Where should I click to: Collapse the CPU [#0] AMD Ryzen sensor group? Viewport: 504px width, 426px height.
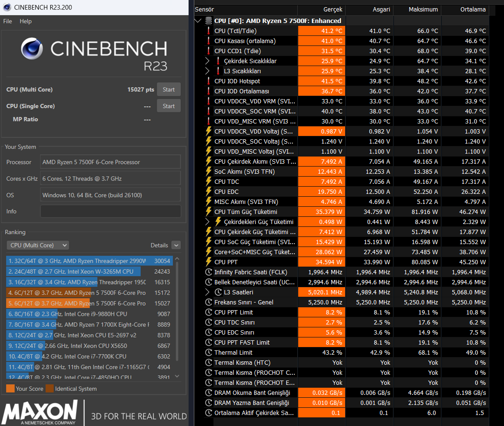click(x=198, y=21)
